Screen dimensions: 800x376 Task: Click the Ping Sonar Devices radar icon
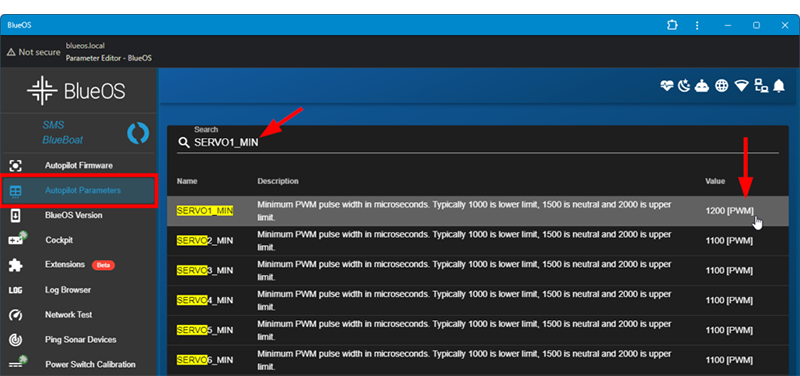click(16, 339)
